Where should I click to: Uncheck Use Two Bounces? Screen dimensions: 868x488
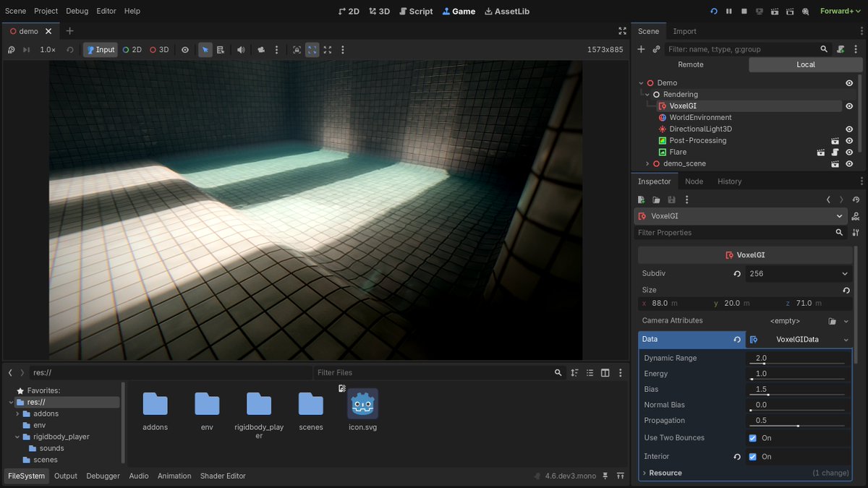pyautogui.click(x=752, y=437)
